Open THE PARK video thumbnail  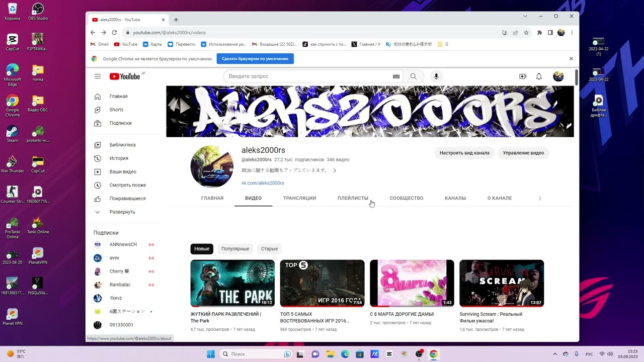pos(232,283)
